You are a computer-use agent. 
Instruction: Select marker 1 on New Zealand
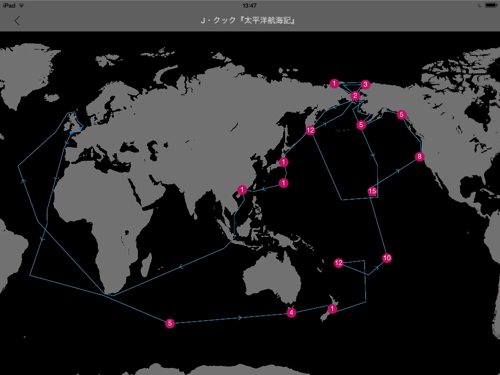332,309
